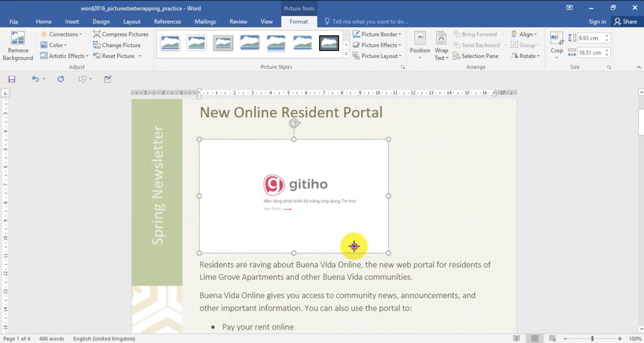Open the Review tab
The image size is (644, 343).
238,21
